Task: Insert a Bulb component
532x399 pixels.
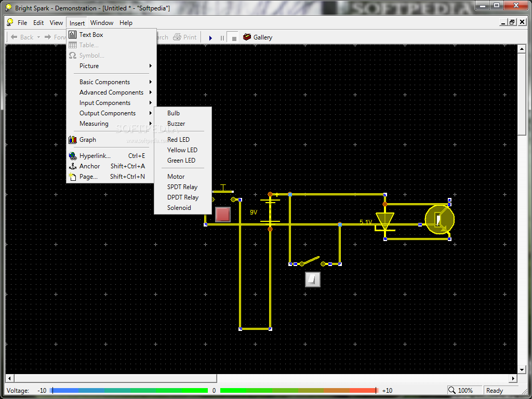Action: 183,113
